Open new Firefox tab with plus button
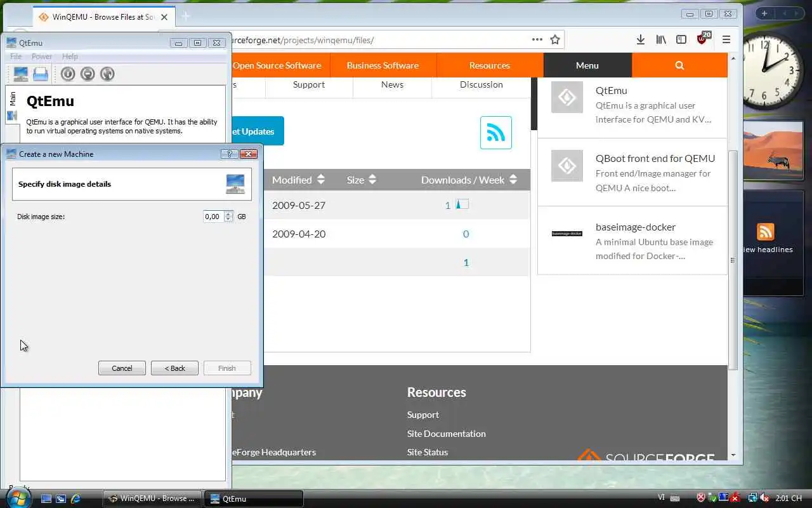 coord(186,17)
